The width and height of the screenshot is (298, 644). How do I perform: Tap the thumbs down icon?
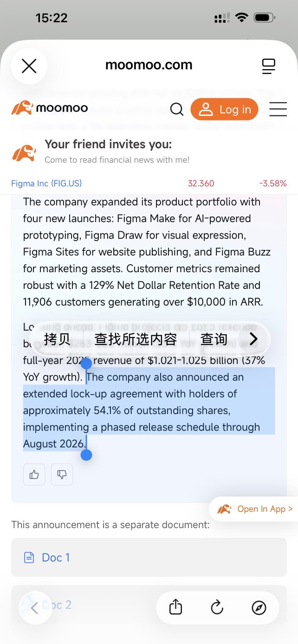point(62,474)
